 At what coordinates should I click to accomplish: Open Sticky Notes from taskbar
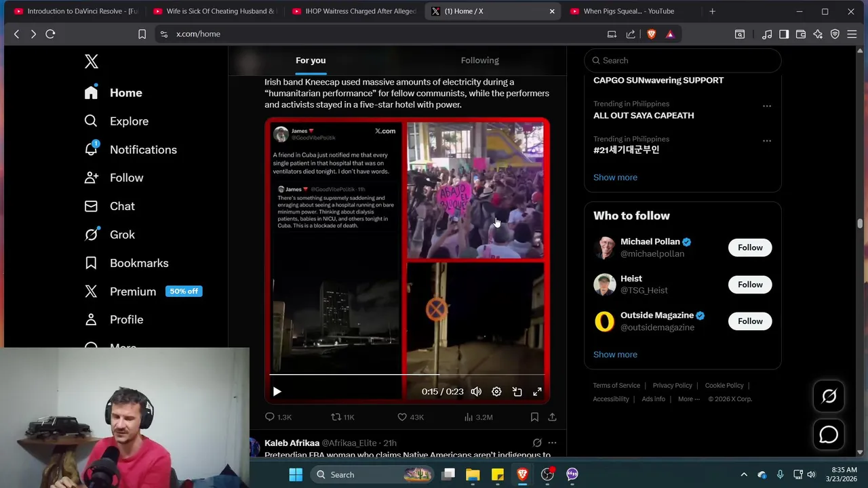tap(497, 474)
